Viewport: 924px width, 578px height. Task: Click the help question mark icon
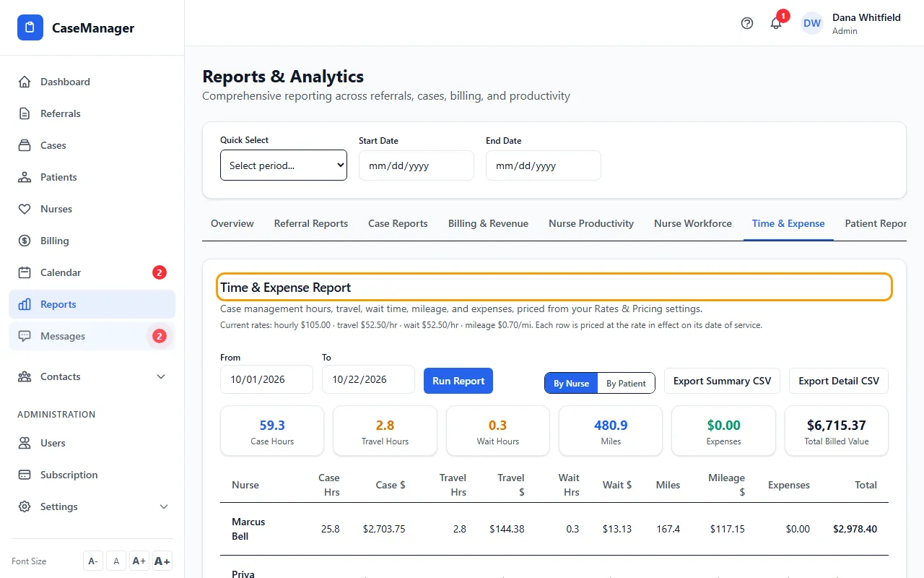(747, 23)
